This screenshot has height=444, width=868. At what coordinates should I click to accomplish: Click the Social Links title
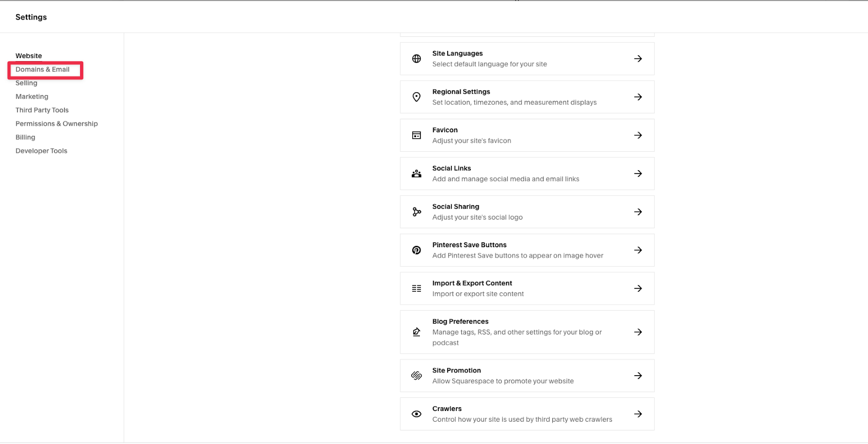coord(451,169)
